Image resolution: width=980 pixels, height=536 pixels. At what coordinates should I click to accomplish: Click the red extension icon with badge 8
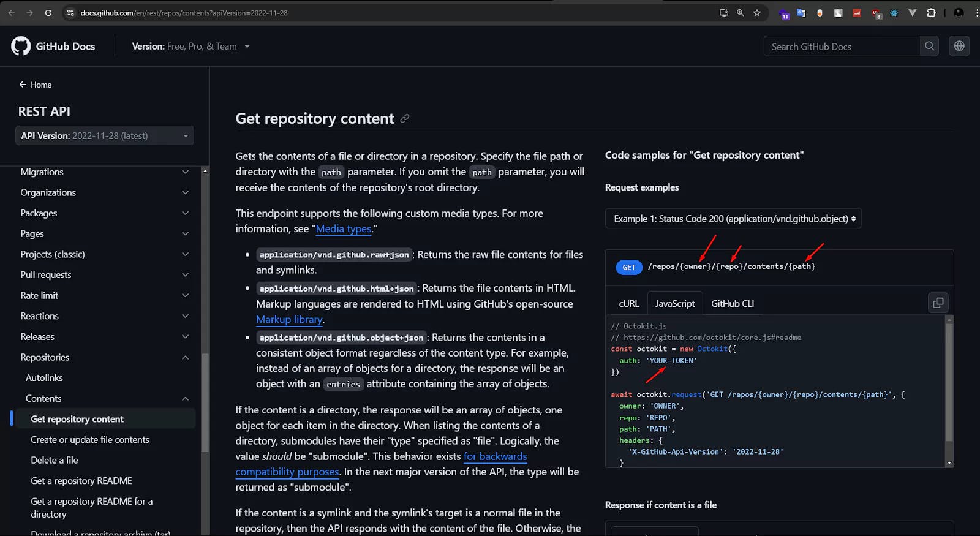coord(876,14)
